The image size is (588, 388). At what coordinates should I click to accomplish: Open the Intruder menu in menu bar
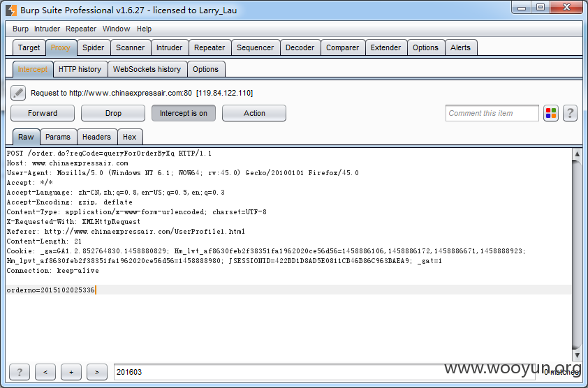point(47,29)
